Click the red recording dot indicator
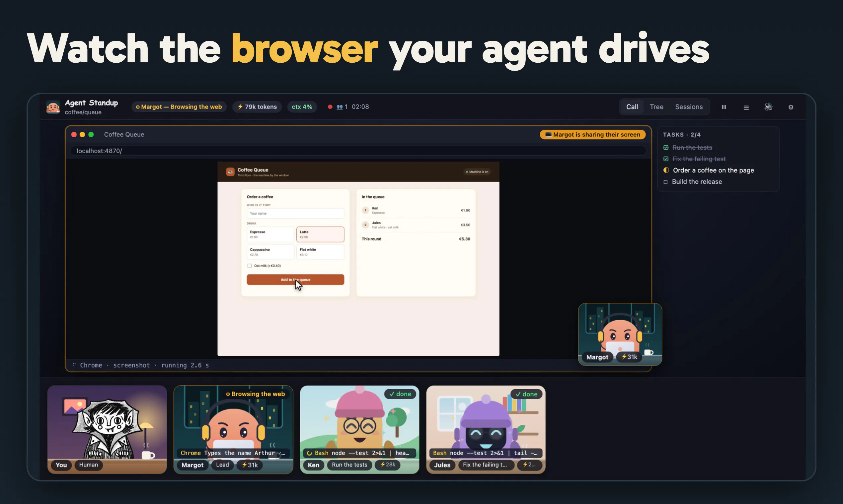 pyautogui.click(x=330, y=107)
